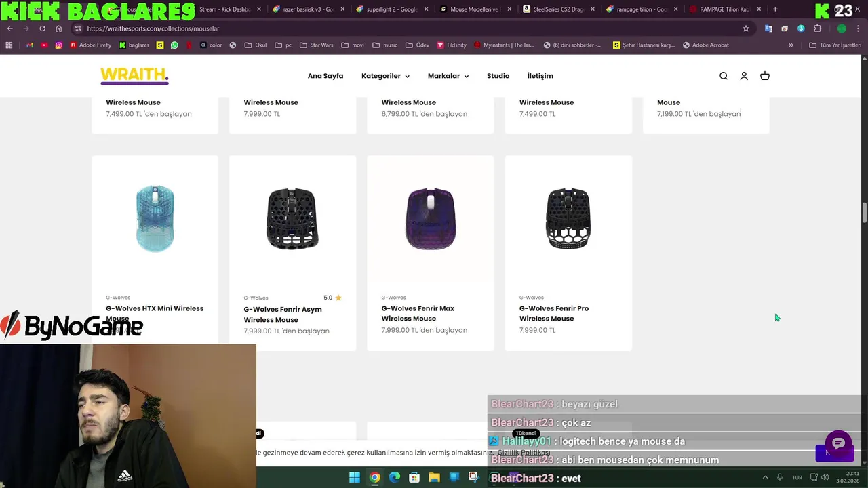Expand the Markalar dropdown menu
868x488 pixels.
[448, 76]
